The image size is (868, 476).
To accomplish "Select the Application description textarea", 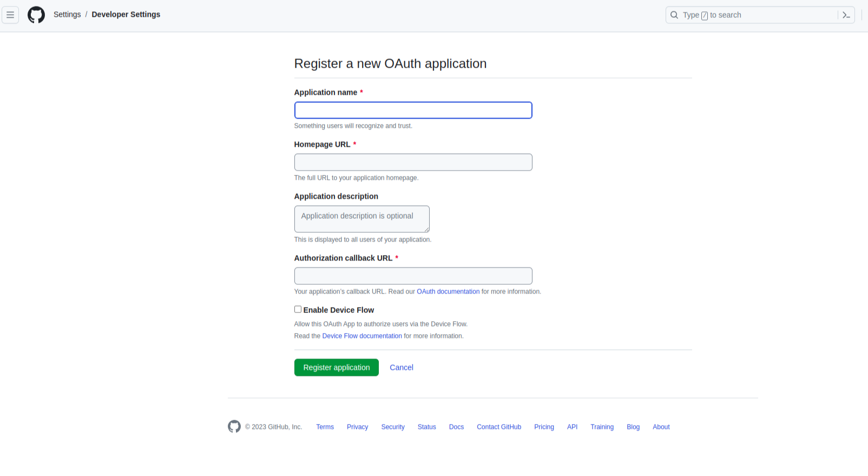I will [362, 219].
